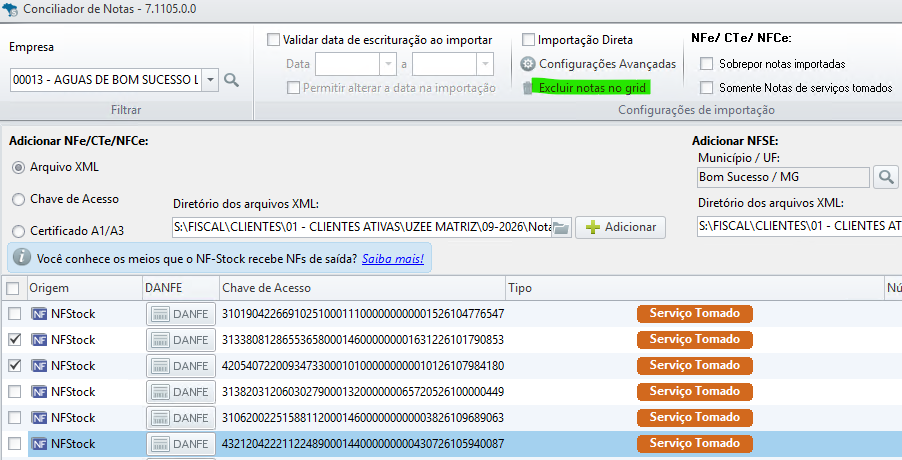This screenshot has height=460, width=902.
Task: Select access key 43212042221122489000144000000000430726105940087
Action: point(363,444)
